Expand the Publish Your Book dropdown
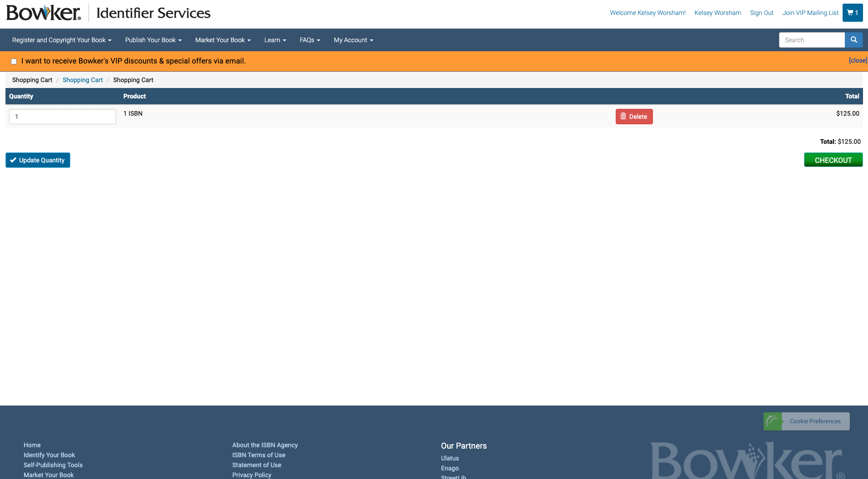 (153, 40)
